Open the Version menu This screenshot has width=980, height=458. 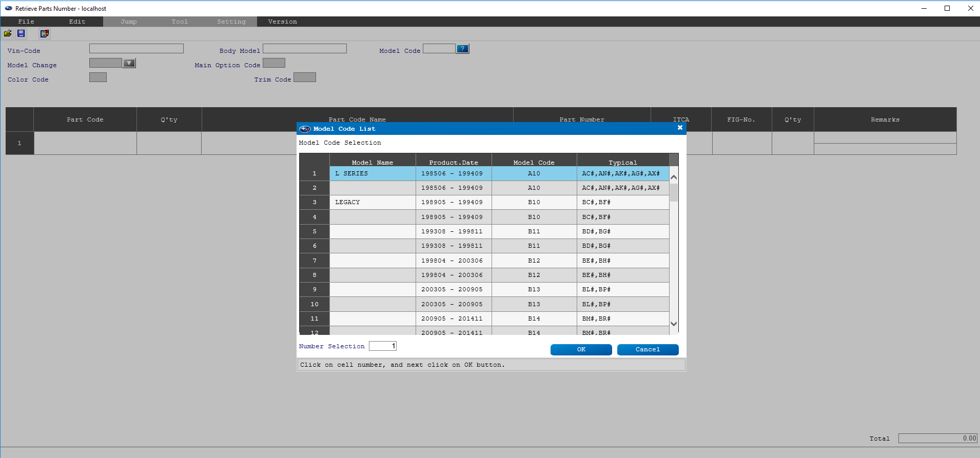[283, 22]
